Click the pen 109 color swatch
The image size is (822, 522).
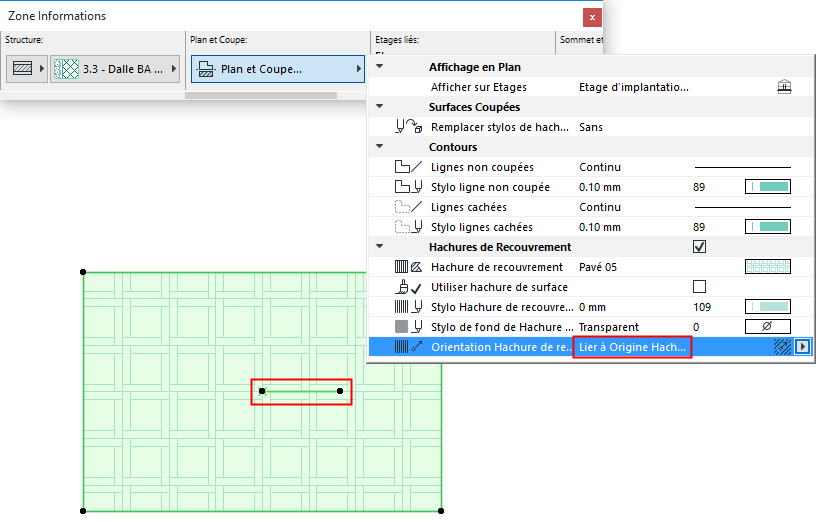[x=767, y=307]
